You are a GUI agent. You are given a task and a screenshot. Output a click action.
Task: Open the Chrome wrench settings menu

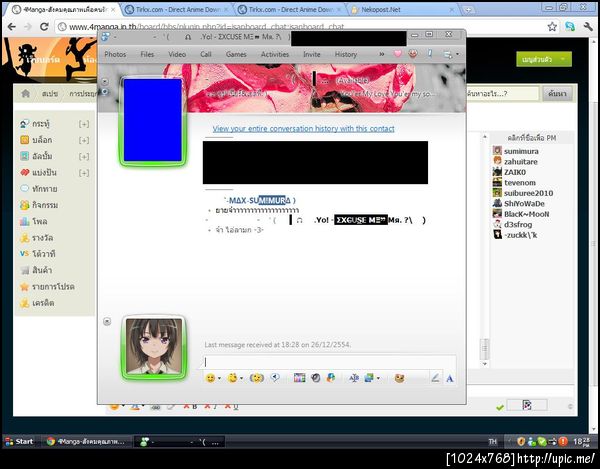[x=588, y=26]
